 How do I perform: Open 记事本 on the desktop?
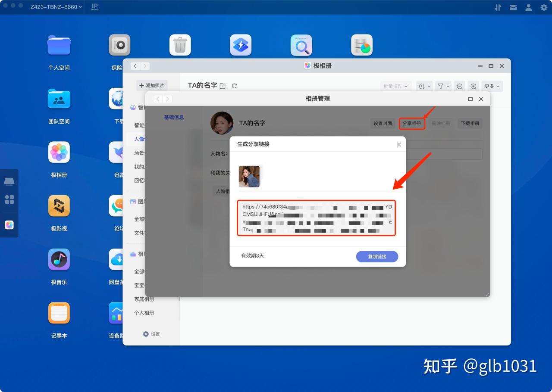pos(59,313)
